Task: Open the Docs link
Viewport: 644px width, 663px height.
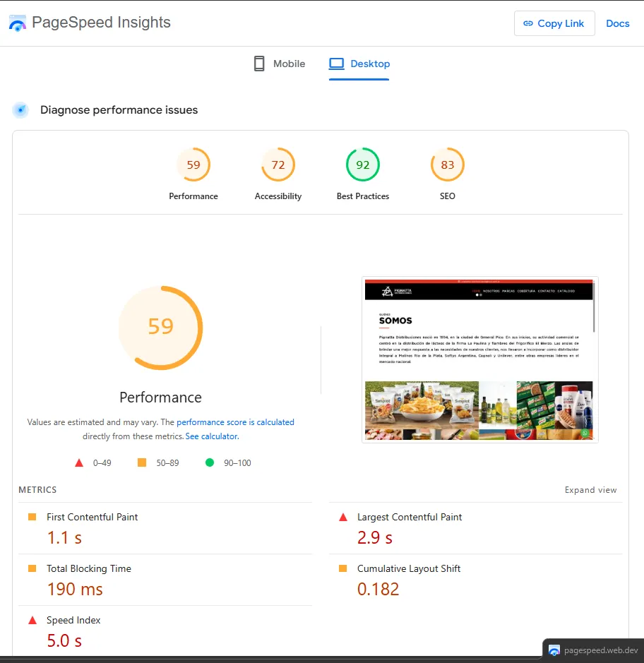Action: click(x=617, y=24)
